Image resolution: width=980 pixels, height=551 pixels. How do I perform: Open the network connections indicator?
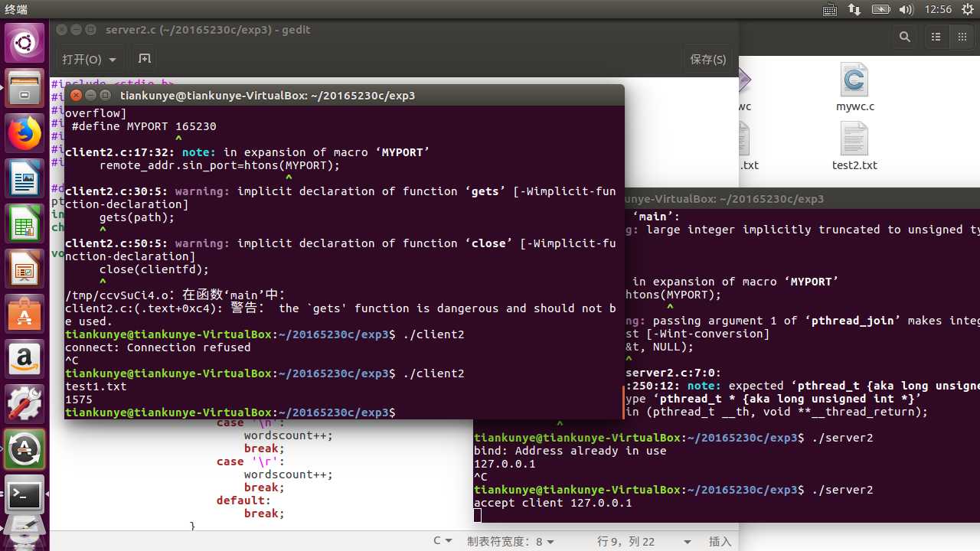[x=856, y=10]
